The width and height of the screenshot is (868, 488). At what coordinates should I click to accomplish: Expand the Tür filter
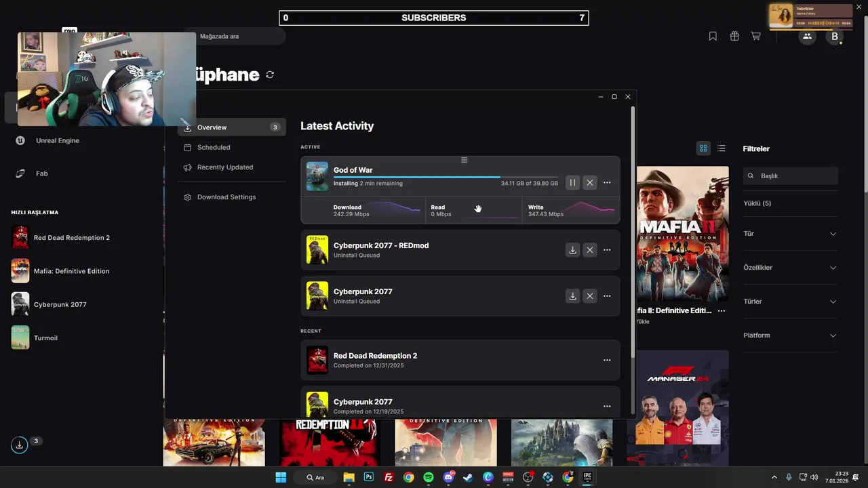791,234
